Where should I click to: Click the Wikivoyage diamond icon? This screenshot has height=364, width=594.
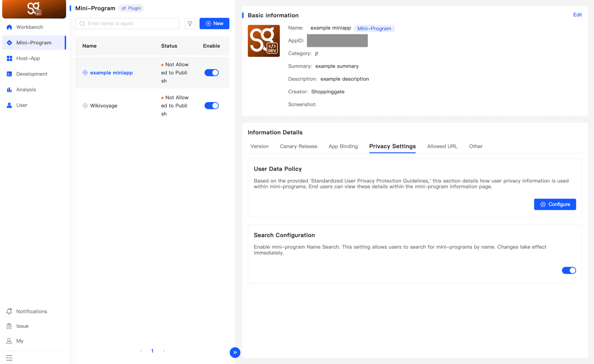85,106
